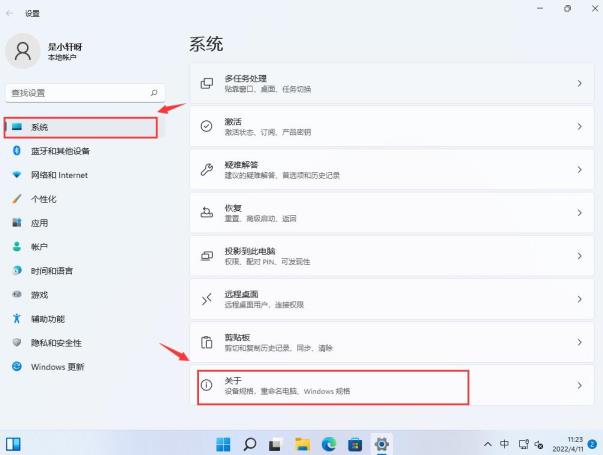The image size is (603, 455).
Task: Show hidden tray icons chevron
Action: point(488,445)
